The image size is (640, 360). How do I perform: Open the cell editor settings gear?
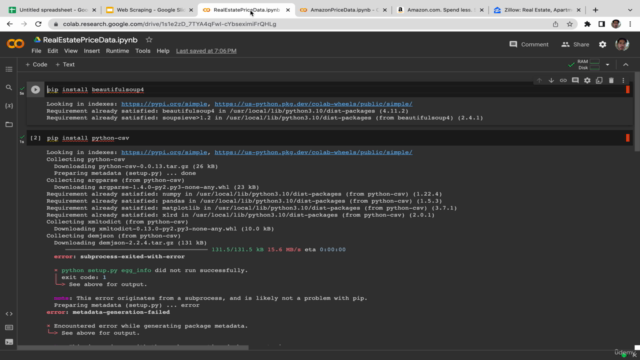(x=587, y=80)
